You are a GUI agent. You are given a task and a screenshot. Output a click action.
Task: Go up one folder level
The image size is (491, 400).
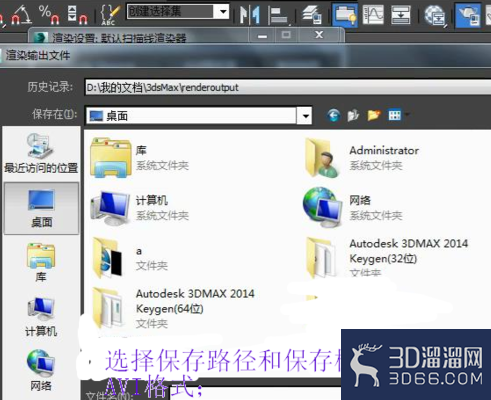[353, 116]
